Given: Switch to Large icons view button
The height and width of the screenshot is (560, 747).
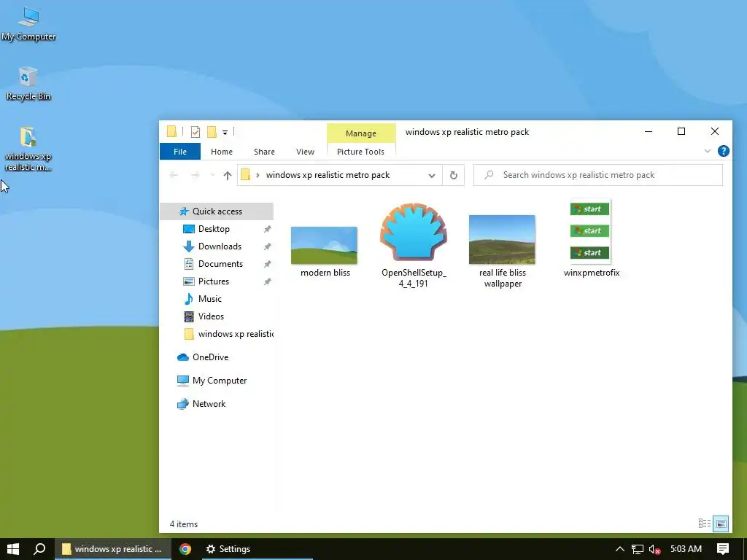Looking at the screenshot, I should pyautogui.click(x=721, y=524).
